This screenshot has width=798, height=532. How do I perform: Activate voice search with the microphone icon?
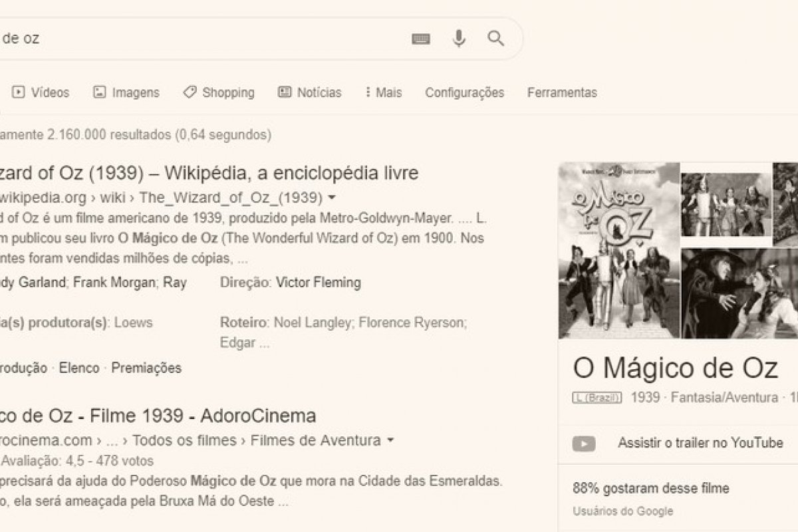[x=459, y=39]
